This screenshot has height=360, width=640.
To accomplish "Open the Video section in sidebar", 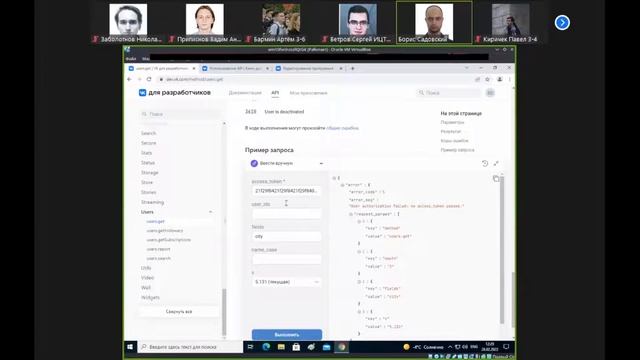I will point(147,278).
